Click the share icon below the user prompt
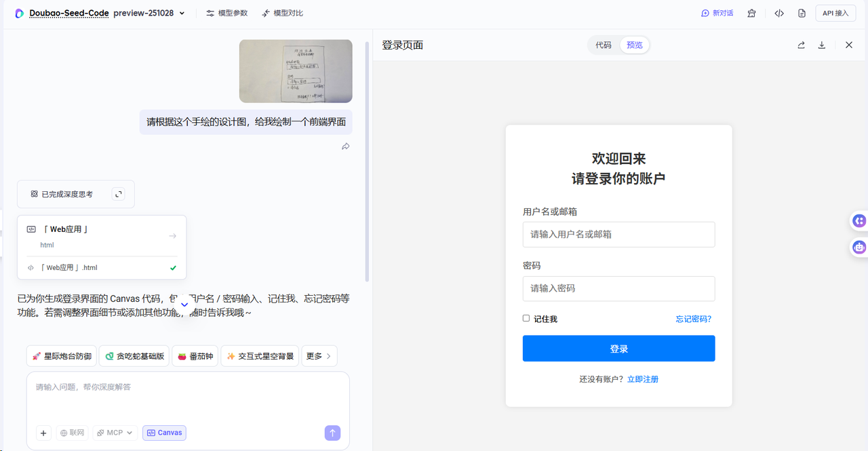The width and height of the screenshot is (868, 451). [345, 146]
